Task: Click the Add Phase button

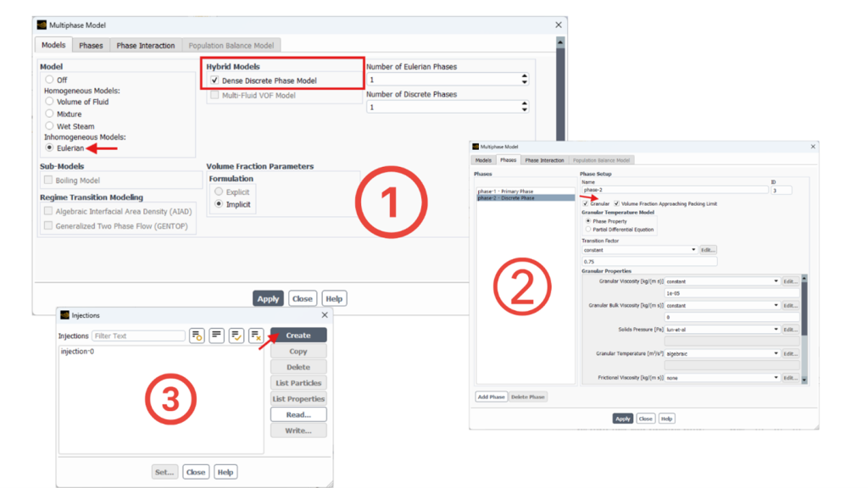Action: [x=491, y=396]
